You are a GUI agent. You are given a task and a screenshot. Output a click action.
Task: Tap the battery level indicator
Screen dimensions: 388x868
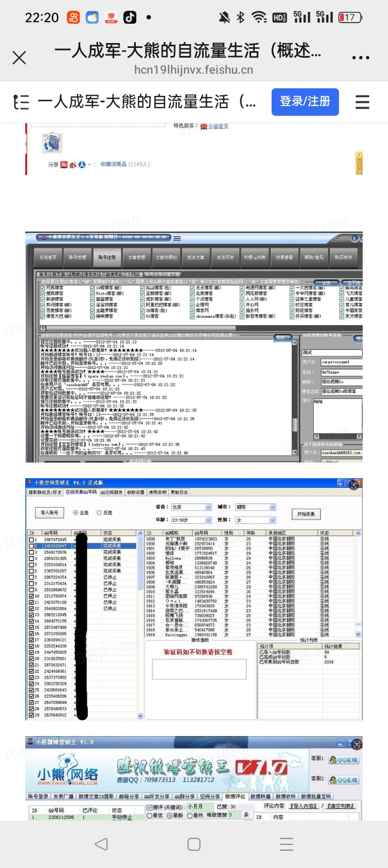tap(350, 17)
